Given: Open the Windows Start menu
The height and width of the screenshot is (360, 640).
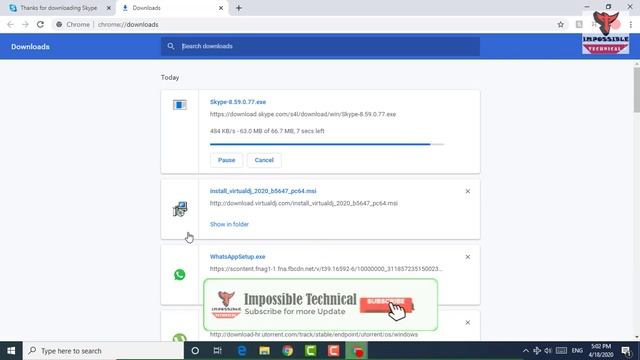Looking at the screenshot, I should (11, 351).
